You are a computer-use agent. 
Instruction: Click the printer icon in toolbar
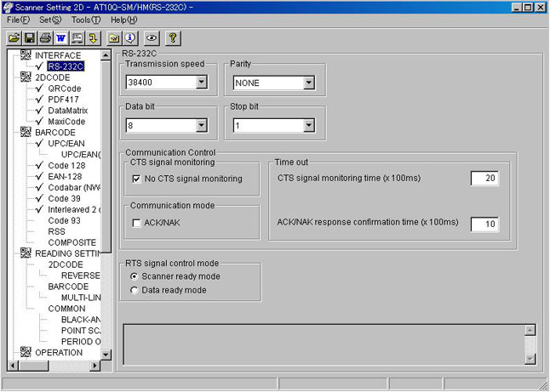45,38
